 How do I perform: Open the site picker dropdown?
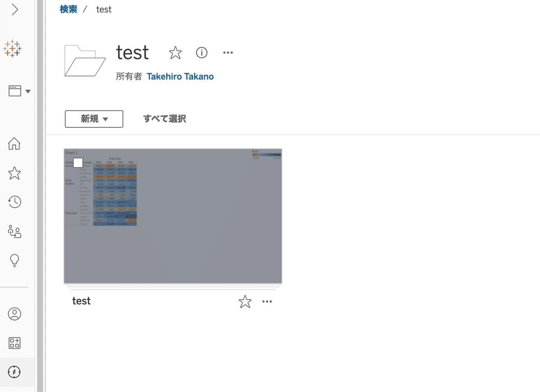[x=20, y=91]
